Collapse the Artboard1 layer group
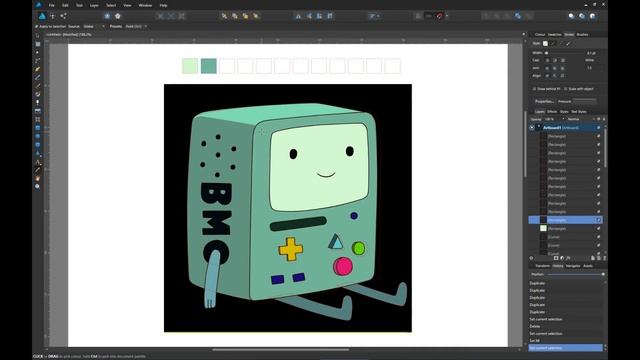 (532, 128)
